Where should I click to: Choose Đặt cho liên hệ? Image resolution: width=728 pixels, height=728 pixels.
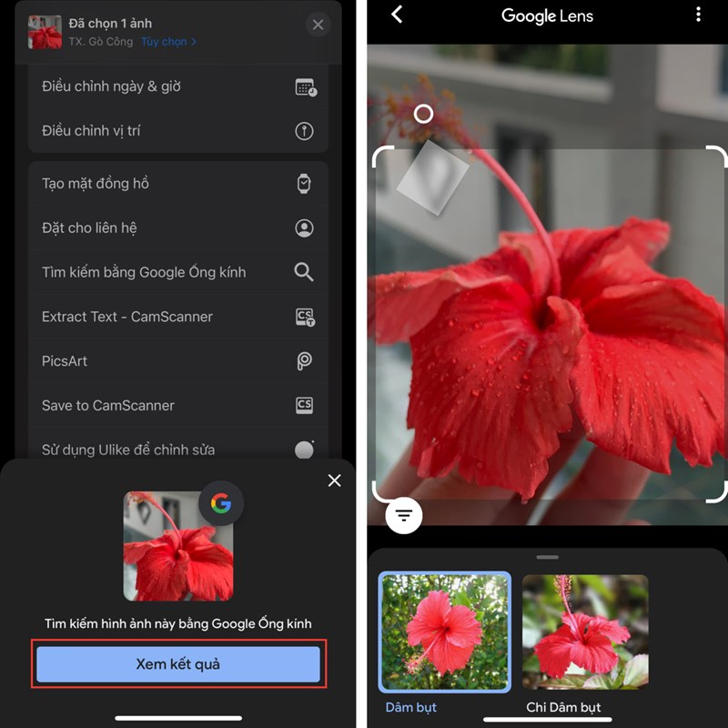point(178,228)
